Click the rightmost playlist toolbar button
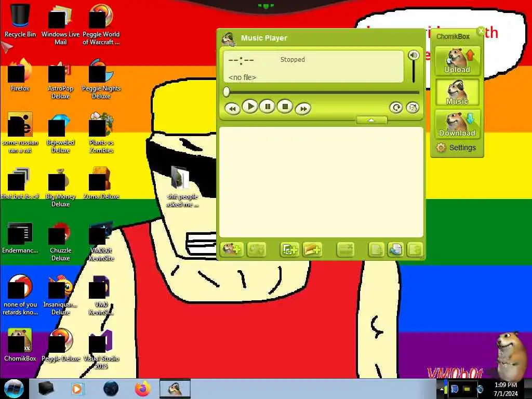 click(415, 250)
